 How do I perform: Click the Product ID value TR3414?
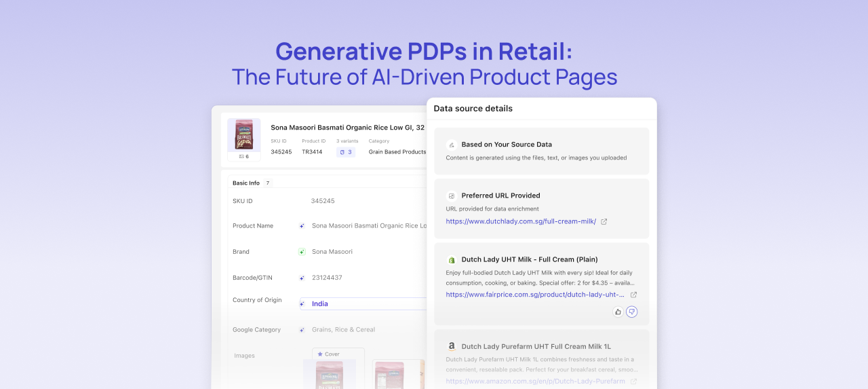coord(312,152)
